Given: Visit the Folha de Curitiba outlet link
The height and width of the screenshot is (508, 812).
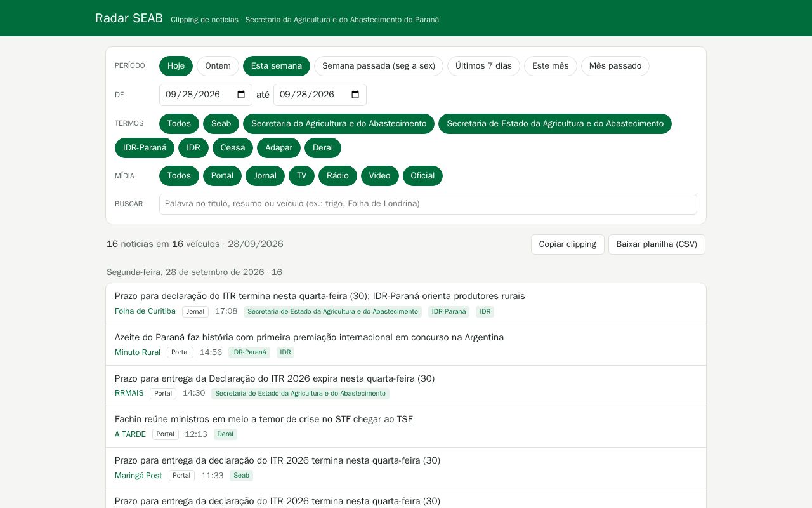Looking at the screenshot, I should [x=145, y=311].
